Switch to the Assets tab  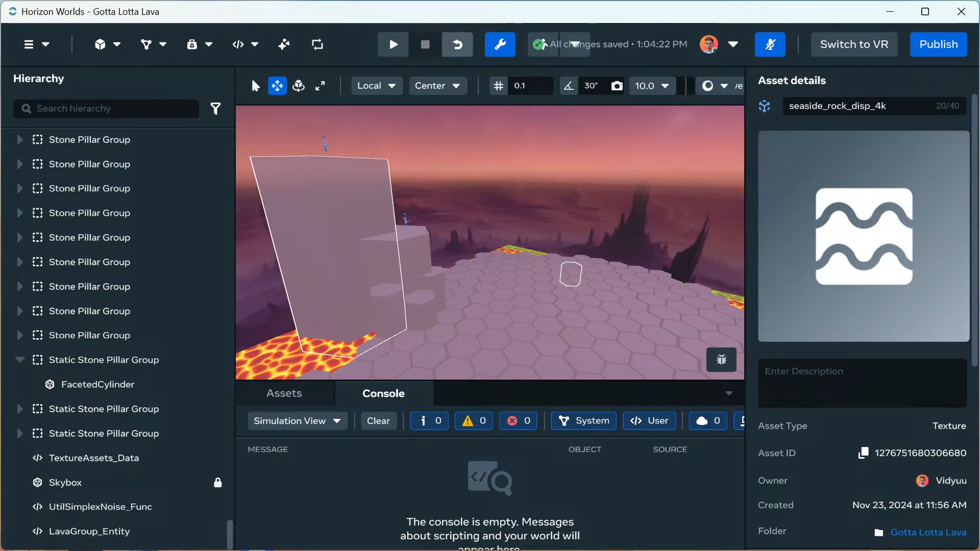pyautogui.click(x=284, y=393)
